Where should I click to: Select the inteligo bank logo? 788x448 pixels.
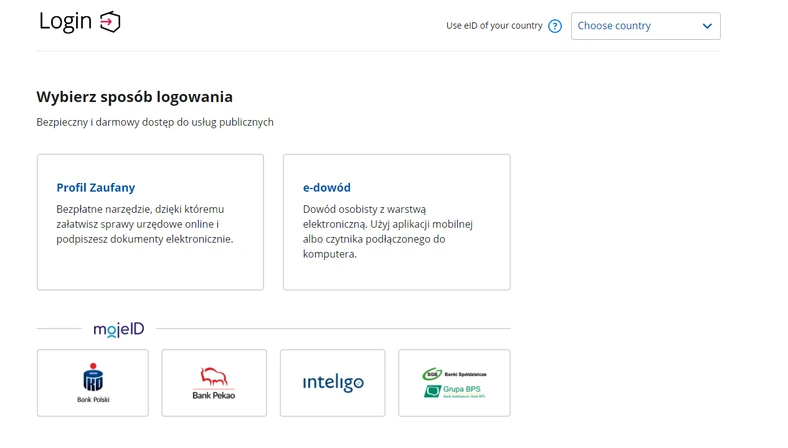(x=333, y=383)
